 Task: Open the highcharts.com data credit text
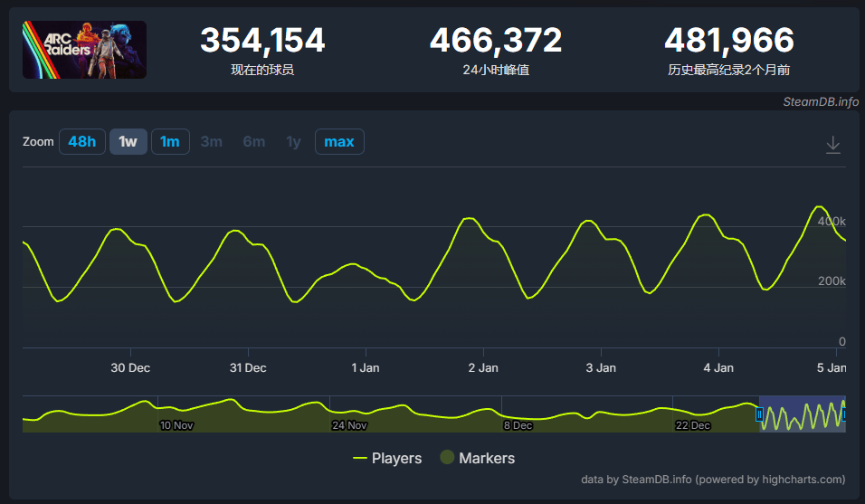coord(713,480)
